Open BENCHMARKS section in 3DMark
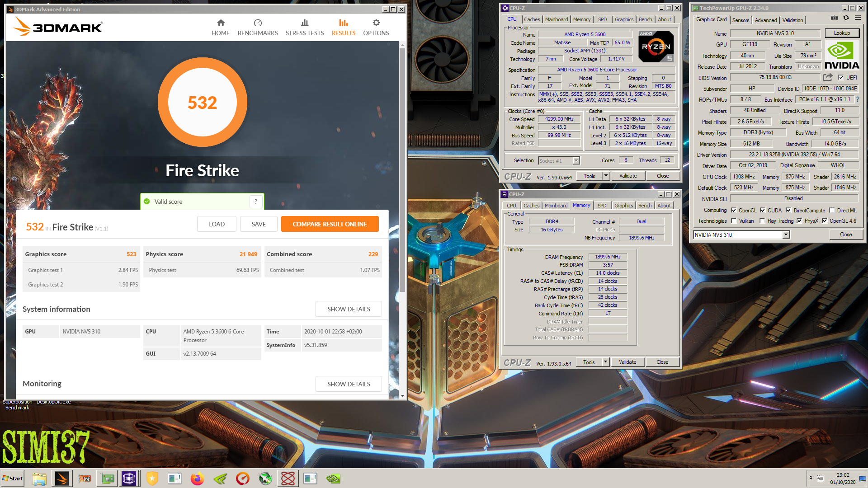 (258, 28)
